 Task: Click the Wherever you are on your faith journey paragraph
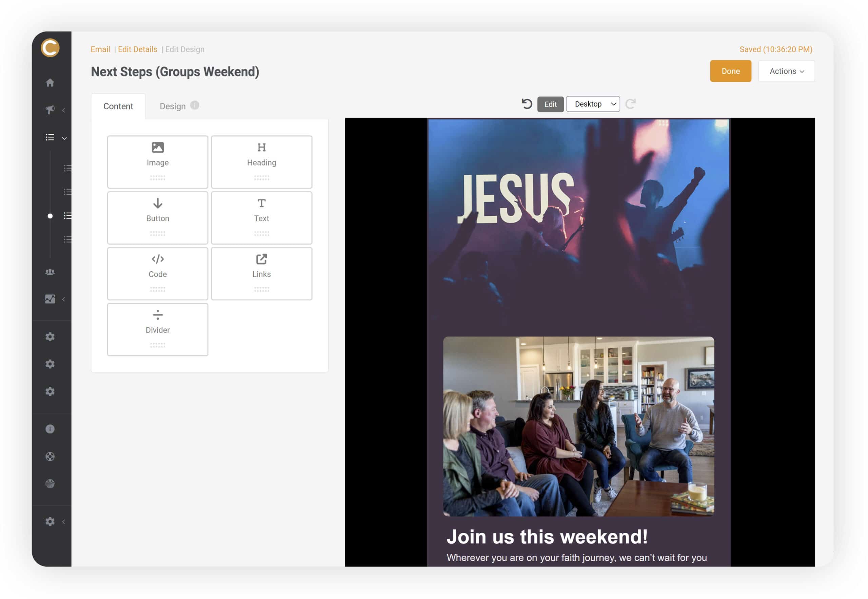(577, 558)
